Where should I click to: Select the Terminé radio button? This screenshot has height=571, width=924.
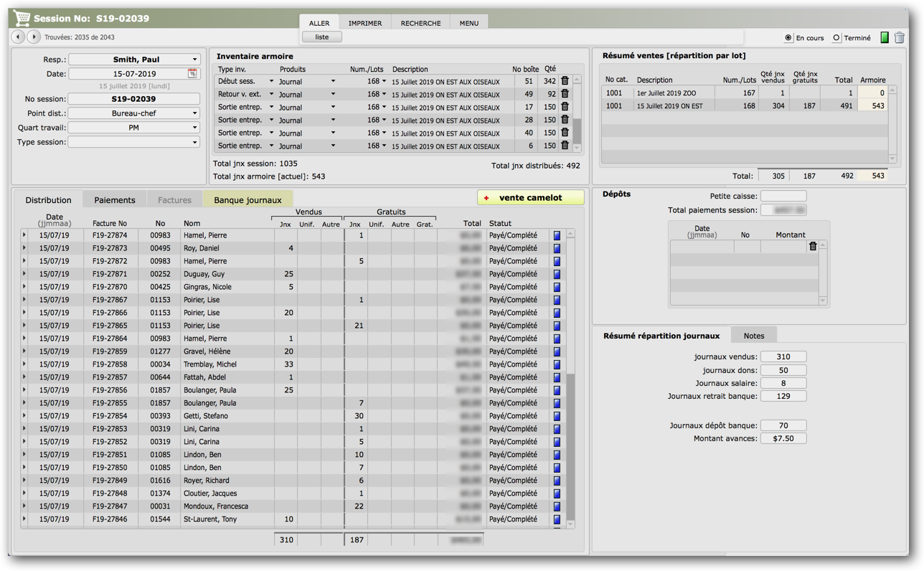pos(836,38)
